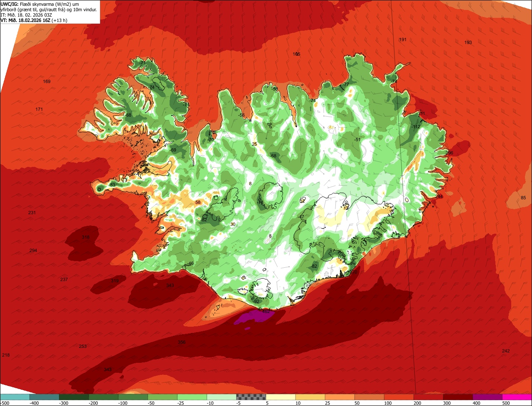Click the -51 value in northeast Iceland
Image resolution: width=532 pixels, height=406 pixels.
pyautogui.click(x=357, y=139)
